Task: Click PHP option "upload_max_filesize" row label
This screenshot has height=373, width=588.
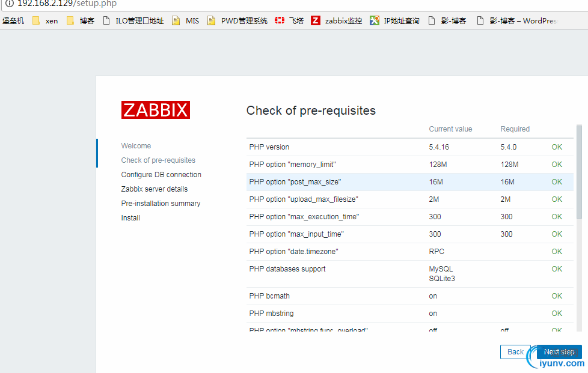Action: (304, 199)
